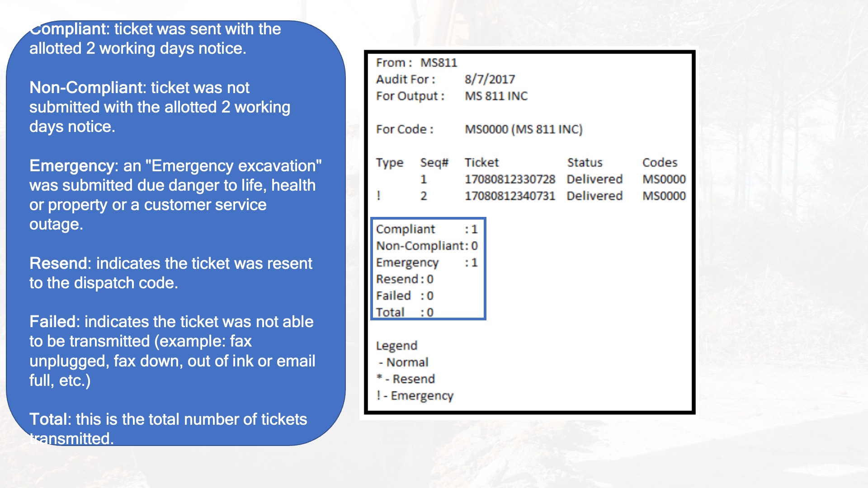This screenshot has height=488, width=868.
Task: Click the exclamation emergency type marker
Action: (379, 196)
